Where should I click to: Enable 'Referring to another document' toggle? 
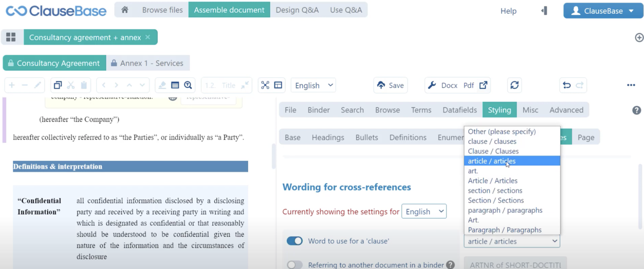click(x=295, y=265)
